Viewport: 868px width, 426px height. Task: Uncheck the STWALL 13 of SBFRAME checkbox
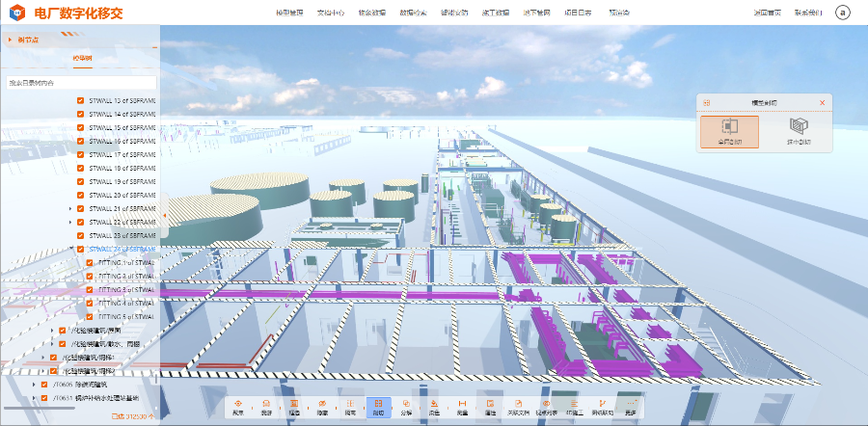pyautogui.click(x=81, y=100)
